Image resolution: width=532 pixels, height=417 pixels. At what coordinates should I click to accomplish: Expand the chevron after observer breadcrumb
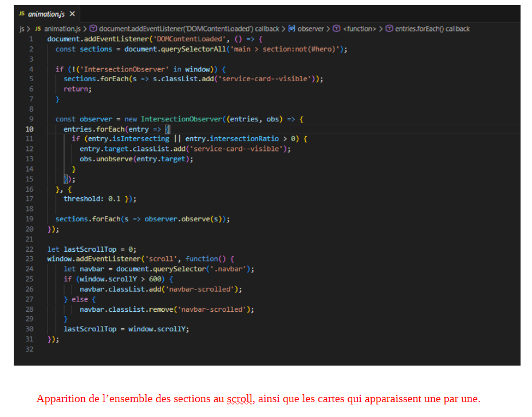[328, 29]
